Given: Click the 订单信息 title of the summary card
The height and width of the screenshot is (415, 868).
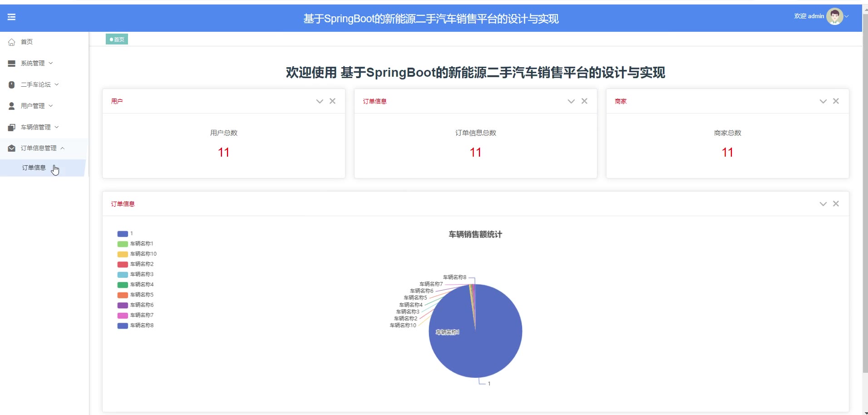Looking at the screenshot, I should click(375, 101).
